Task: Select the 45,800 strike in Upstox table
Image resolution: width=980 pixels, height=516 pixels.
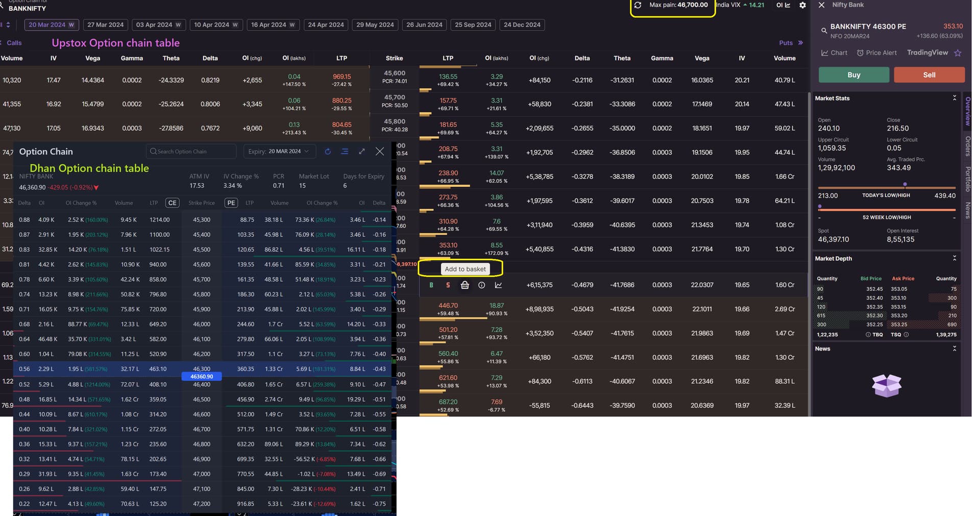Action: [x=395, y=121]
